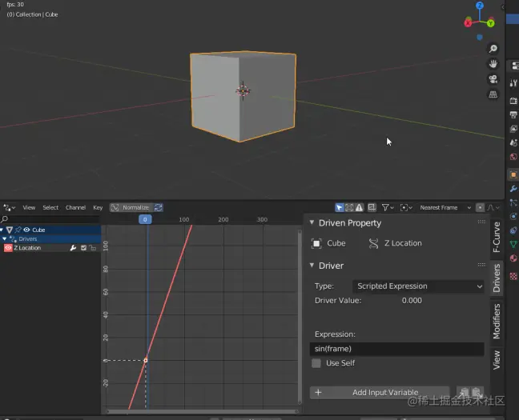Switch to the Drivers sidebar tab
The image size is (519, 420).
pos(496,278)
